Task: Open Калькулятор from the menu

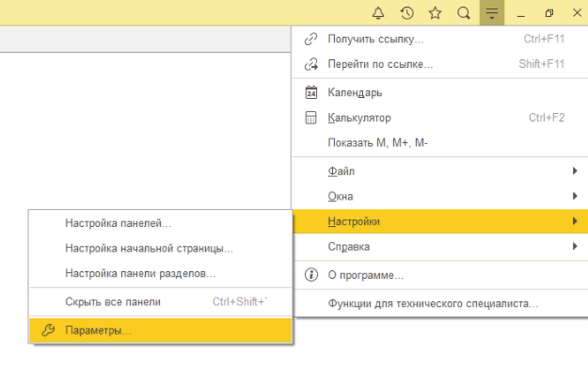Action: (x=440, y=118)
